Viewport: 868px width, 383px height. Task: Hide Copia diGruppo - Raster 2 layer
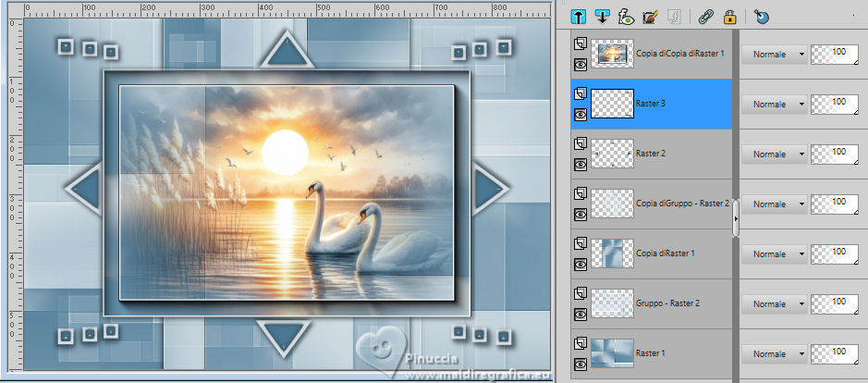[x=581, y=215]
